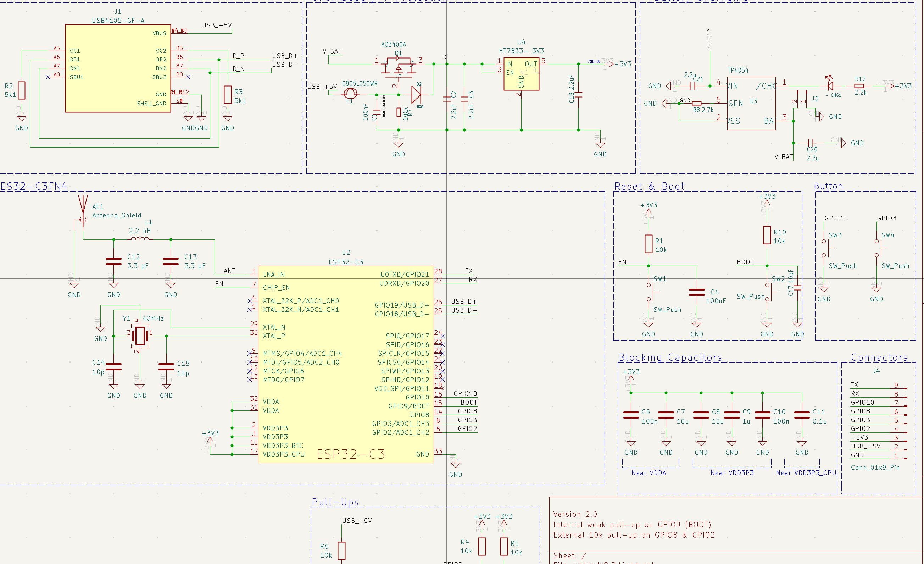Click the 'Conn_01x9_Pin' value label
This screenshot has height=564, width=924.
point(875,468)
